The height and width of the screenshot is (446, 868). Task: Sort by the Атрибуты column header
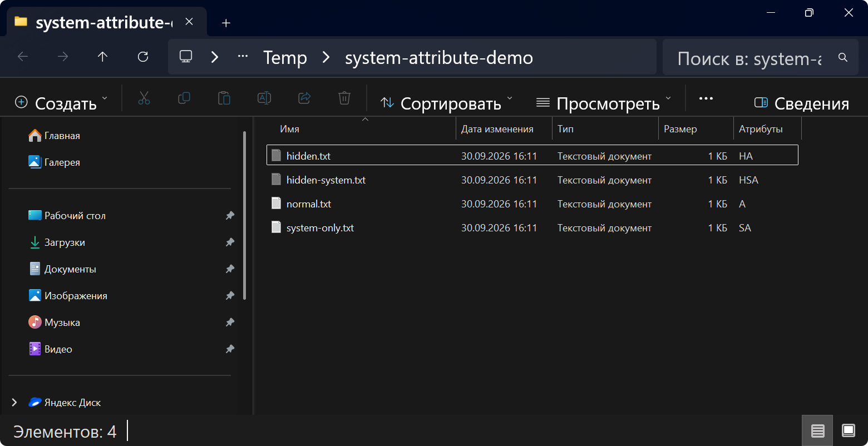[761, 129]
